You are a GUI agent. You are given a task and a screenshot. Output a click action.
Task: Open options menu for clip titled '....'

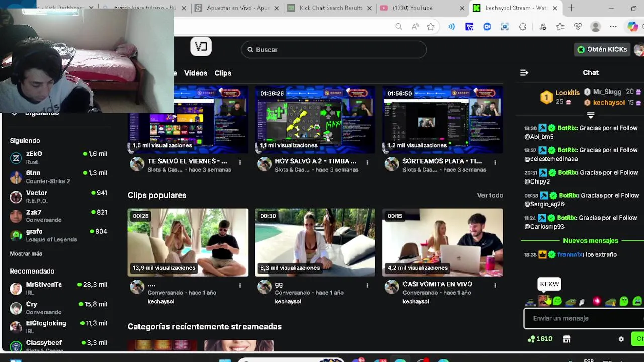240,285
